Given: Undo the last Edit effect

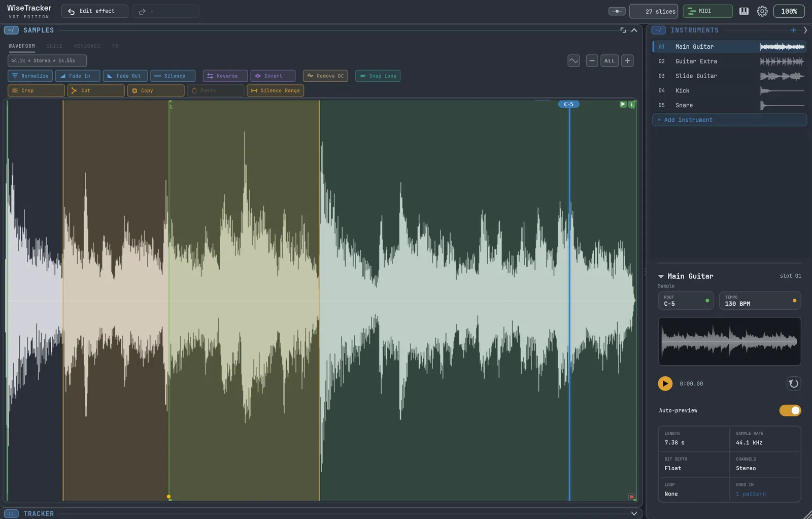Looking at the screenshot, I should click(94, 11).
